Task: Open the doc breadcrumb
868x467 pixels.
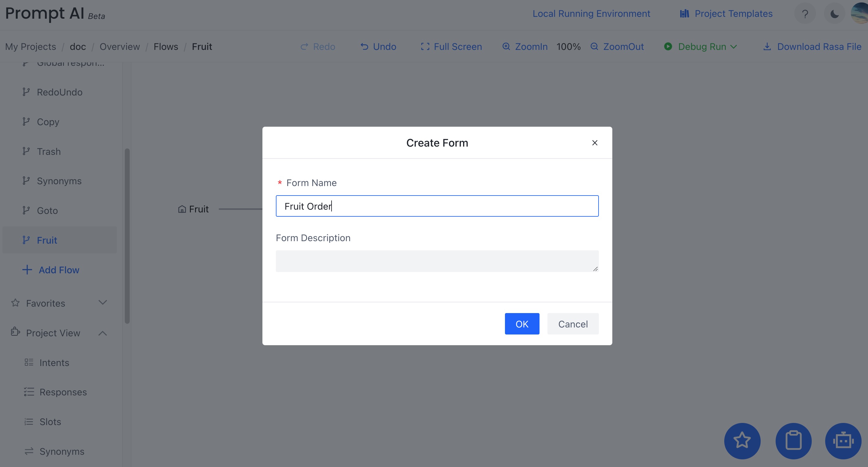Action: pos(78,47)
